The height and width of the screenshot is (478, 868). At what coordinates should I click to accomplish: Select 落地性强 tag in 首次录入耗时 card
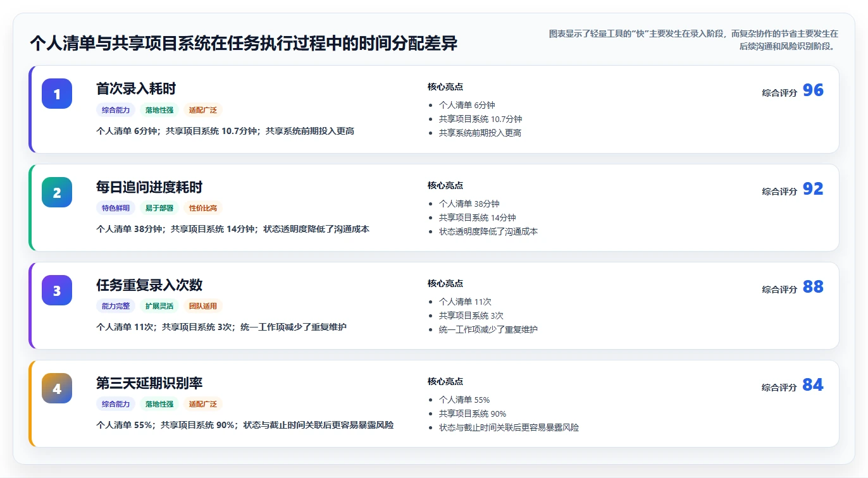click(159, 110)
